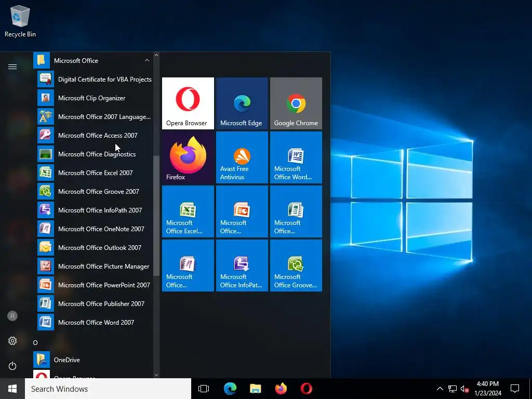
Task: Open the Publisher tile with teal icon
Action: [296, 211]
